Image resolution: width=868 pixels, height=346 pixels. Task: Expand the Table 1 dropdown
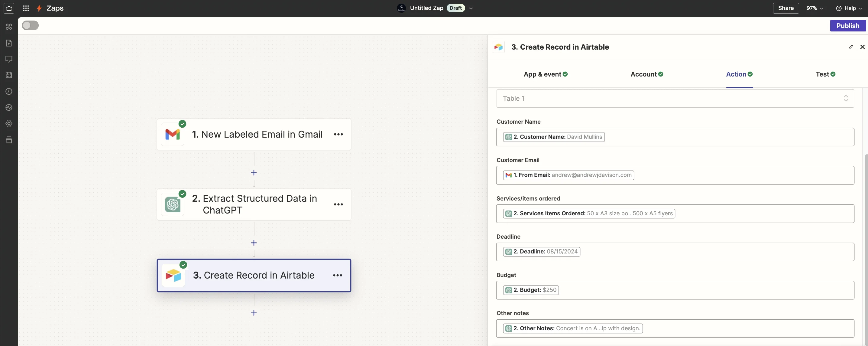pyautogui.click(x=675, y=99)
